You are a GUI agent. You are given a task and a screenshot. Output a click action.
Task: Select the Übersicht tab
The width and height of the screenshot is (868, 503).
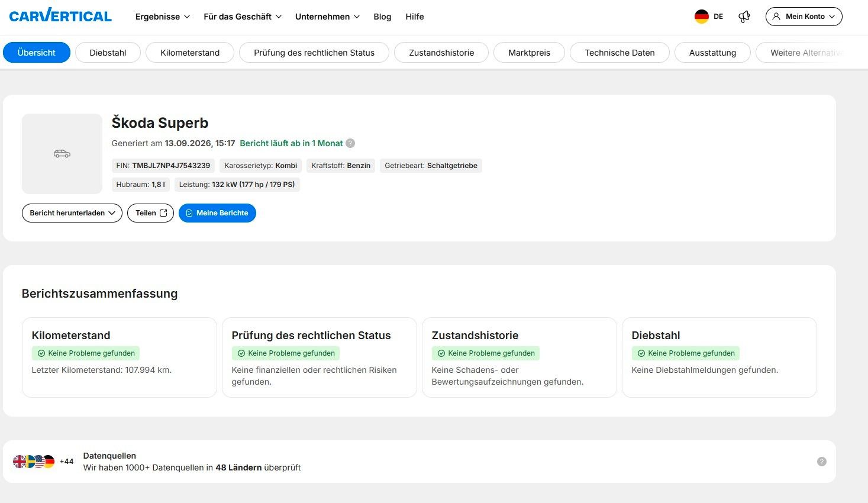[x=37, y=53]
